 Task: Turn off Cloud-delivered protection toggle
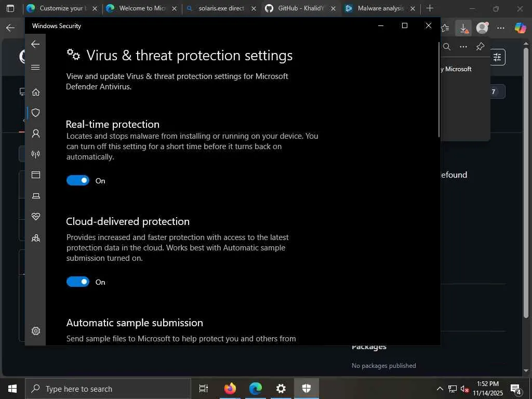(x=78, y=282)
